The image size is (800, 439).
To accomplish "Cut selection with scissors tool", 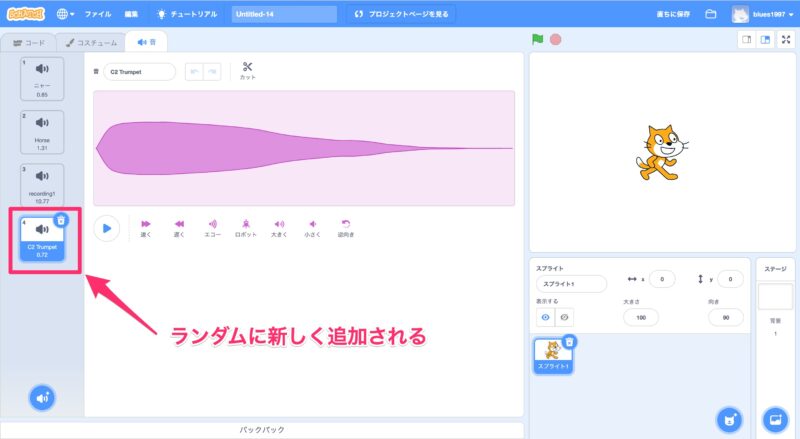I will click(247, 71).
